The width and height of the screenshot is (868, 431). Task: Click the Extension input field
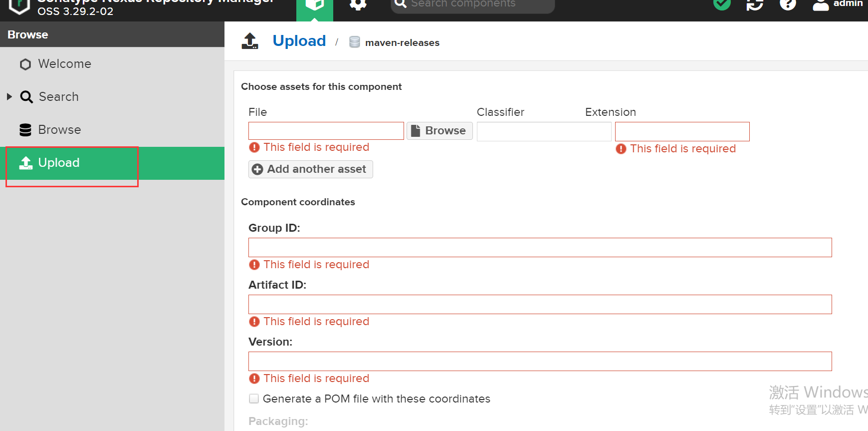point(682,132)
